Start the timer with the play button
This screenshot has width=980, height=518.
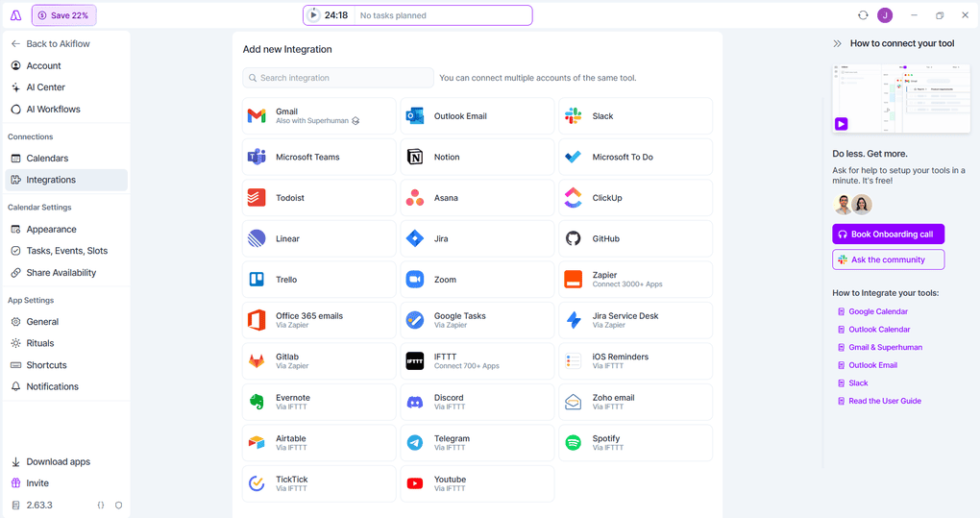pyautogui.click(x=314, y=15)
